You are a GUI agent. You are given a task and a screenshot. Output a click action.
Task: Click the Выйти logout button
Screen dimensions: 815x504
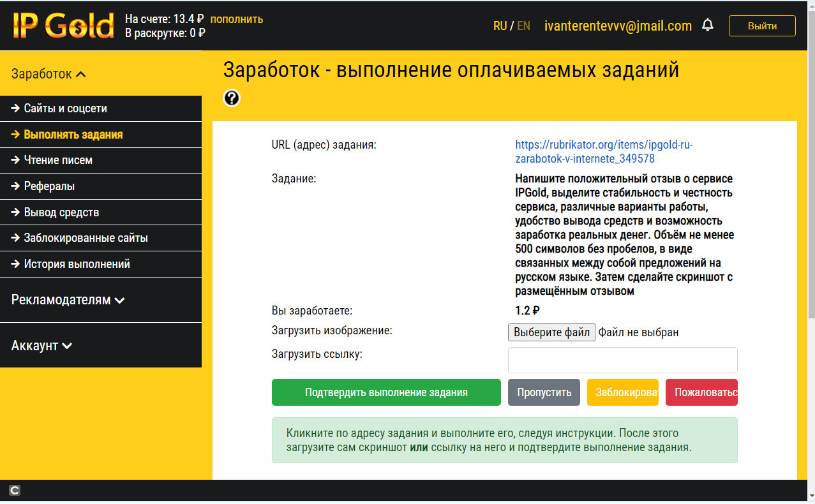[x=762, y=26]
